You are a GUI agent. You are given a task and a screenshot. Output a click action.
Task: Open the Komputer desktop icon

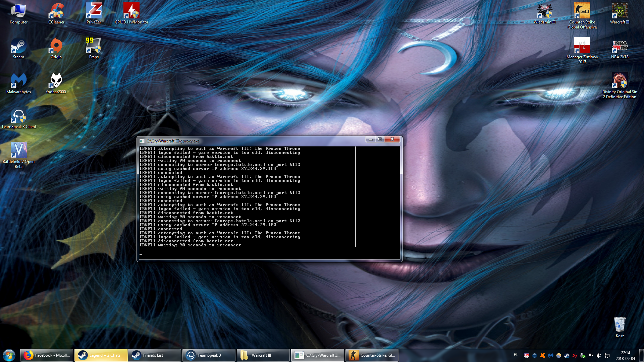(18, 14)
